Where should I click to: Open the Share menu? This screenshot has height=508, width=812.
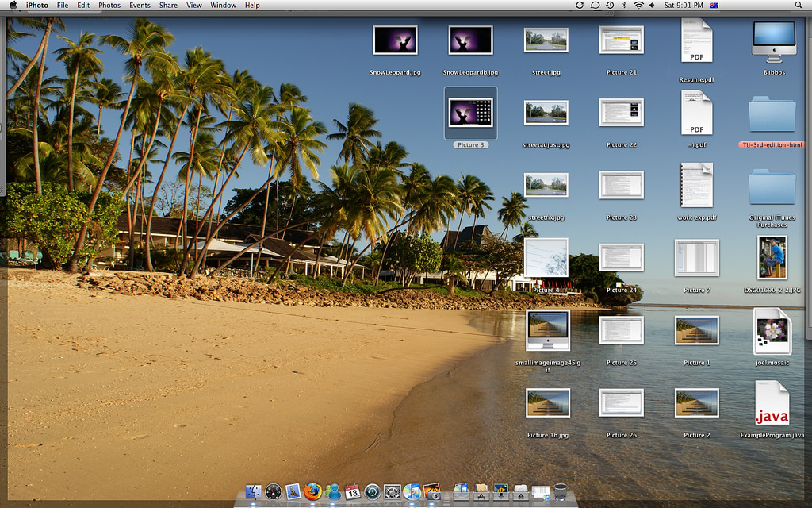168,5
